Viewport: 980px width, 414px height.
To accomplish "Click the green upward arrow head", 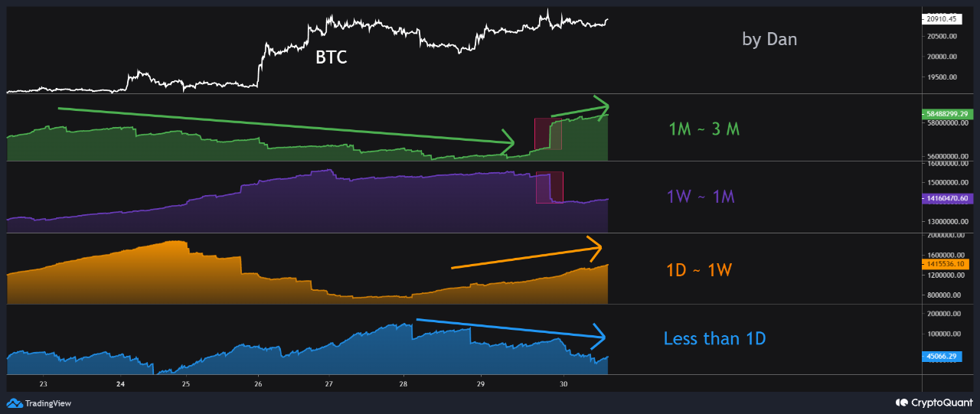I will [603, 105].
